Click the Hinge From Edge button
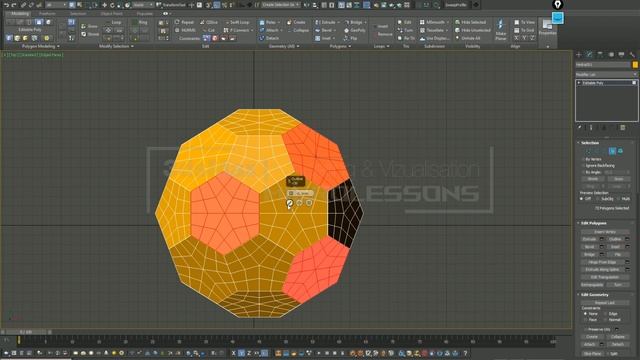 (x=602, y=262)
